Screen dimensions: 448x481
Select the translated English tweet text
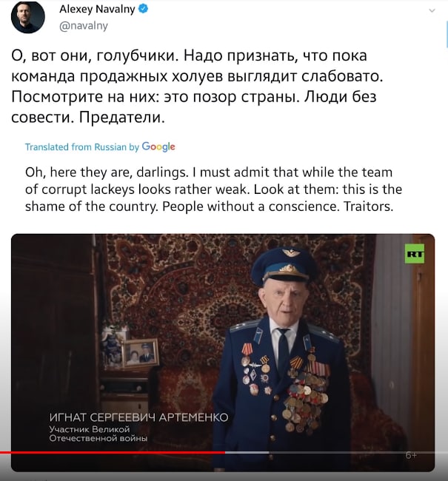(x=213, y=189)
